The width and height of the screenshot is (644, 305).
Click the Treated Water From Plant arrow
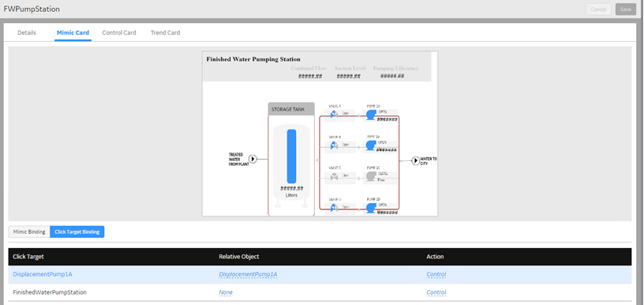pyautogui.click(x=253, y=159)
